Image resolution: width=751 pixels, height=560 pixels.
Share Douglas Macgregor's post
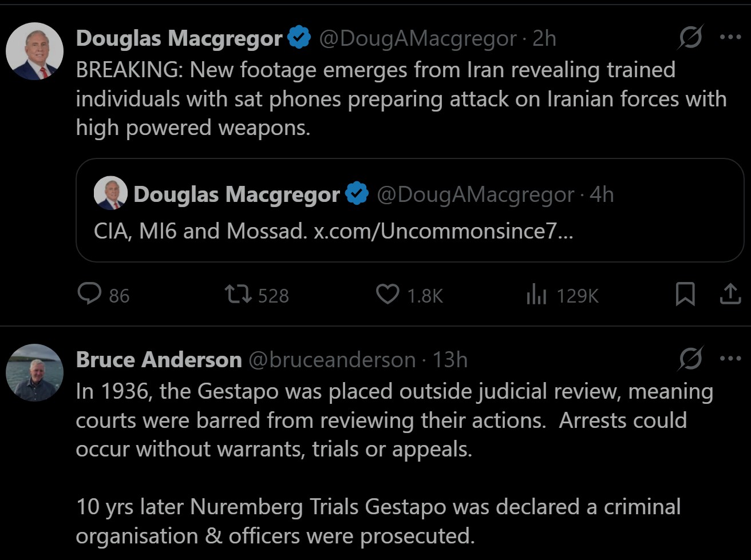coord(730,295)
